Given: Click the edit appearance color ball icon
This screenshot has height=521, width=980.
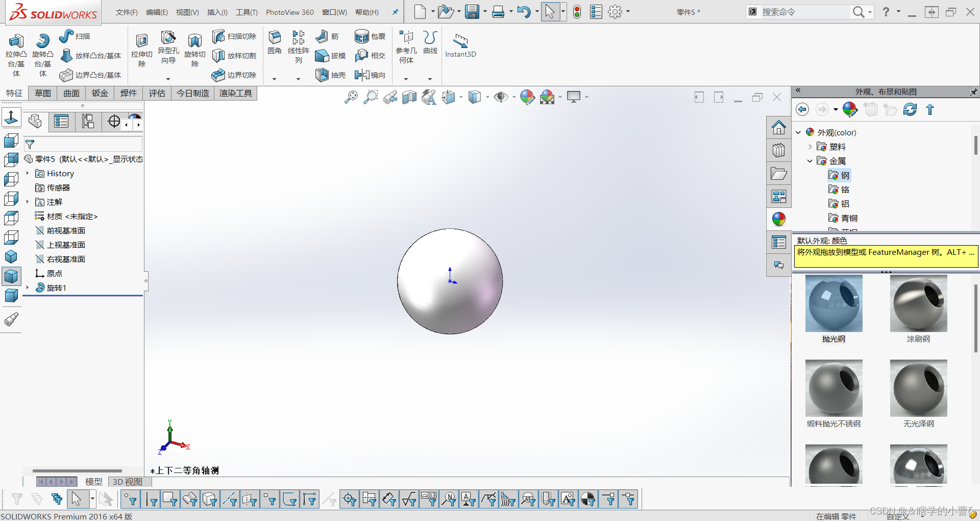Looking at the screenshot, I should (x=527, y=97).
